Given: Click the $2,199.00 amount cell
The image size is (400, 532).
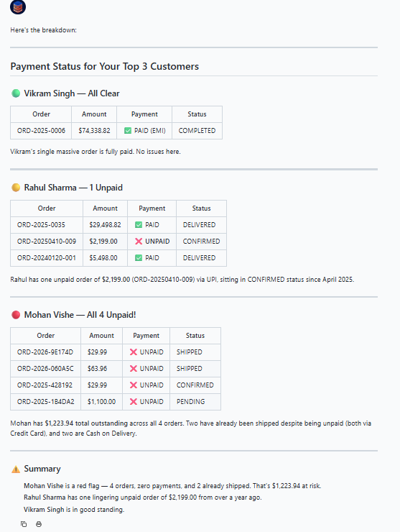Looking at the screenshot, I should (103, 242).
